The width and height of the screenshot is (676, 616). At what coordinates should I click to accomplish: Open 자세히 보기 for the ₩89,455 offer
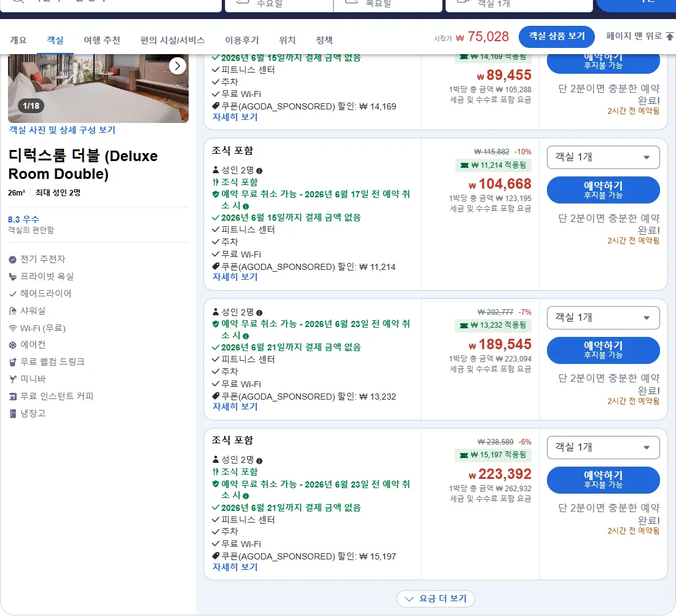(x=235, y=117)
